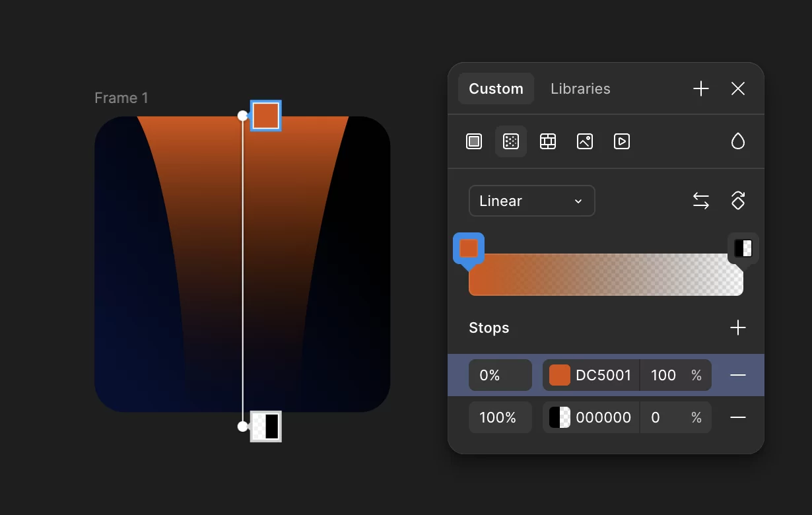Screen dimensions: 812x515
Task: Rotate the gradient 90 degrees
Action: point(738,201)
